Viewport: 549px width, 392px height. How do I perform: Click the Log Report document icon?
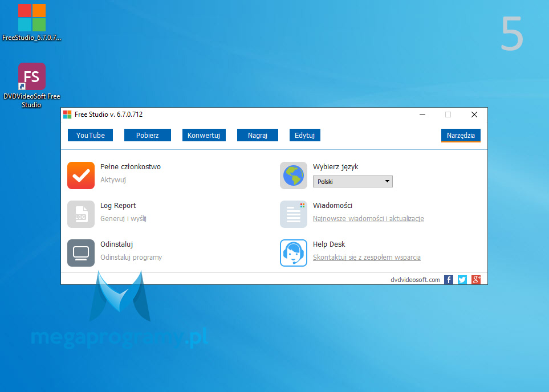tap(81, 214)
